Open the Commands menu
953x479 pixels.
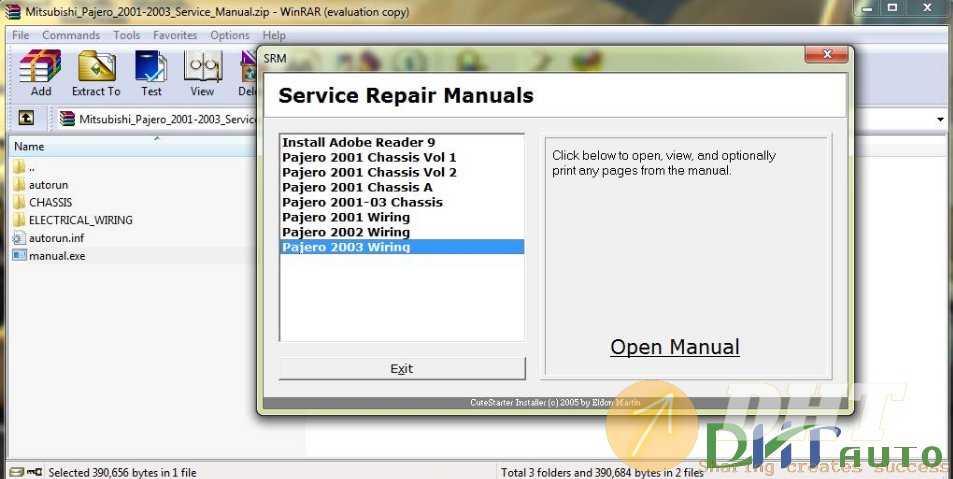point(71,35)
